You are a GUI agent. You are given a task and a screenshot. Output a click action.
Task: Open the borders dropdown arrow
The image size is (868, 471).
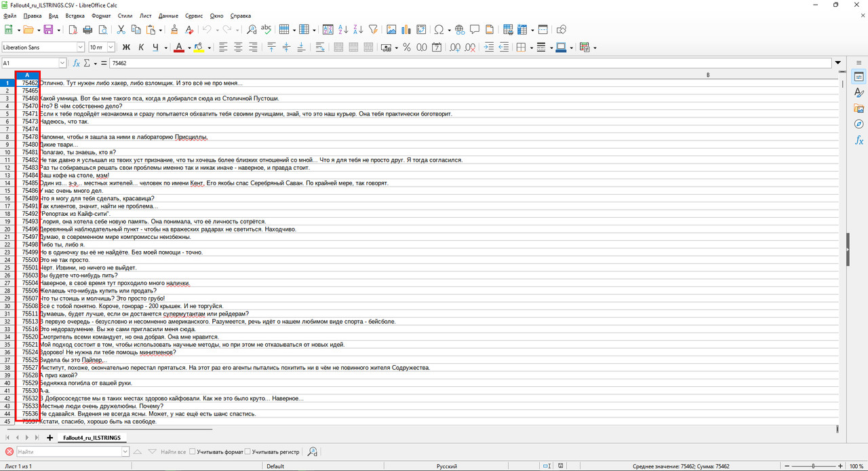pos(531,48)
